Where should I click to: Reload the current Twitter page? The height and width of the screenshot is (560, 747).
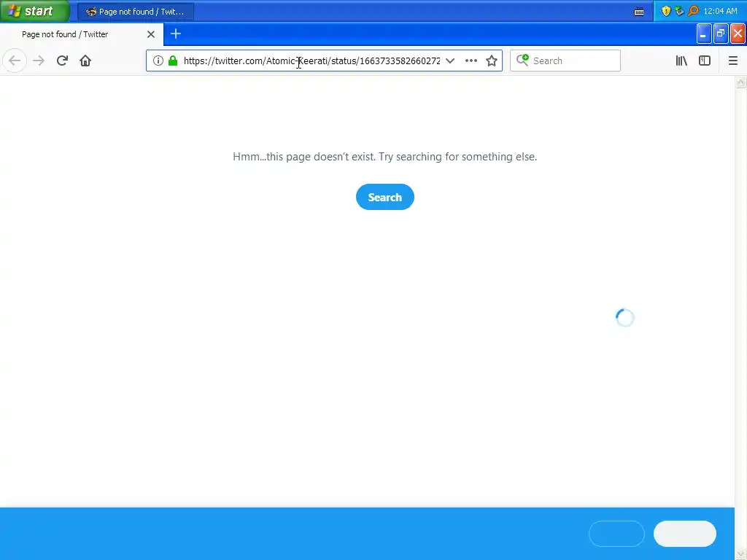coord(62,61)
